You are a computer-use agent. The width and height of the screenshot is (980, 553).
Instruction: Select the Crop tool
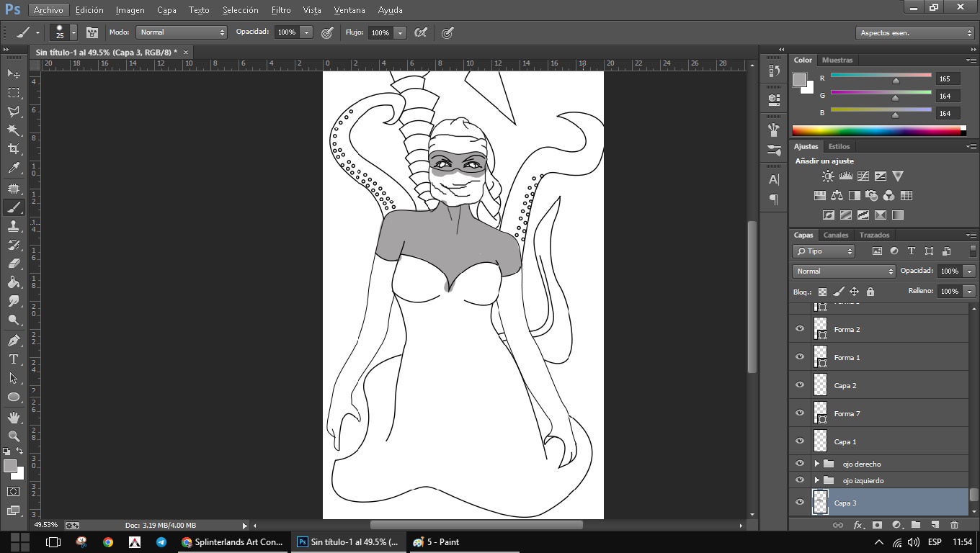[14, 149]
